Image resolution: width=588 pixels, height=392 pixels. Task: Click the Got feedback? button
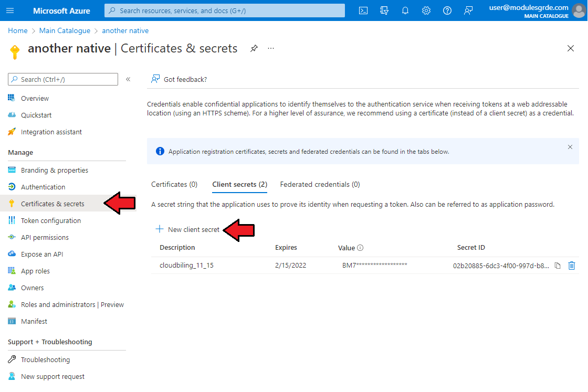(x=179, y=79)
